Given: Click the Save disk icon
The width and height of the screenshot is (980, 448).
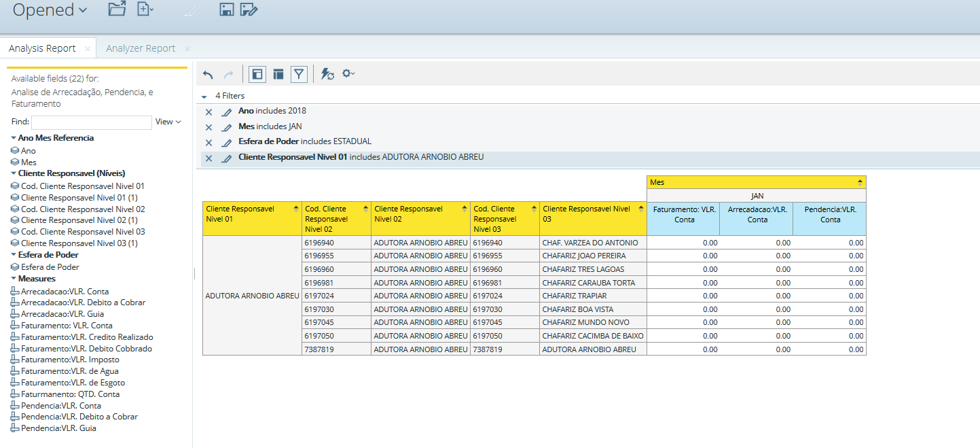Looking at the screenshot, I should [x=227, y=9].
